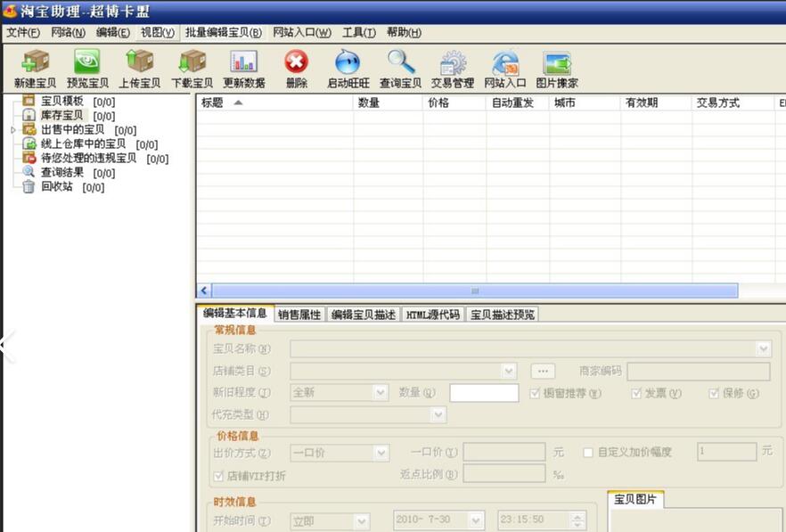Switch to the 宝贝描述预览 tab
Image resolution: width=786 pixels, height=532 pixels.
click(503, 315)
